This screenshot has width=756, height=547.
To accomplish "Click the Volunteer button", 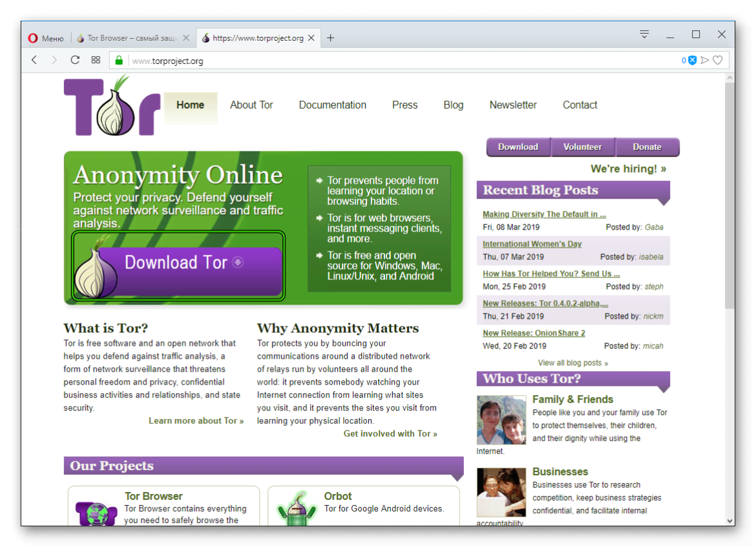I will (x=582, y=147).
